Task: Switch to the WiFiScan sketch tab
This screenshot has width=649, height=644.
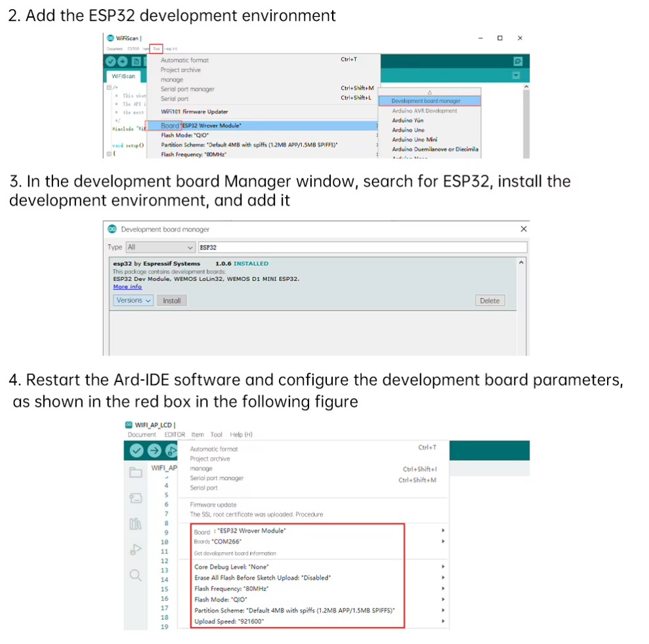Action: [x=123, y=76]
